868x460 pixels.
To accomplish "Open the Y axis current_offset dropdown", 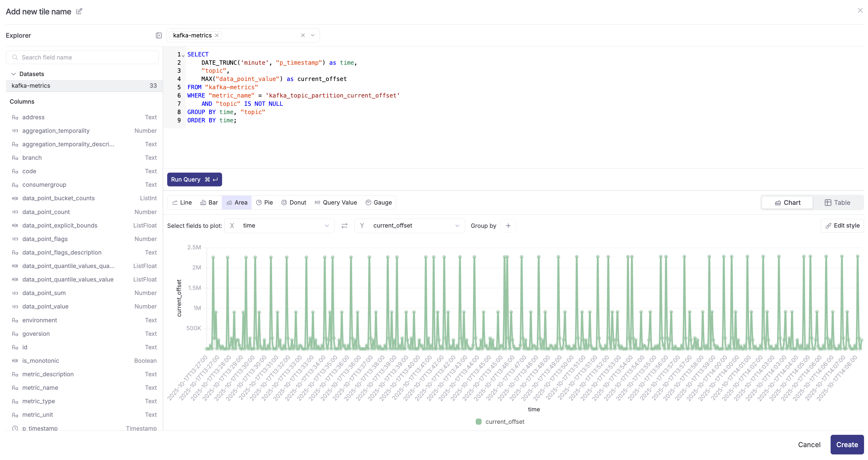I will [409, 226].
